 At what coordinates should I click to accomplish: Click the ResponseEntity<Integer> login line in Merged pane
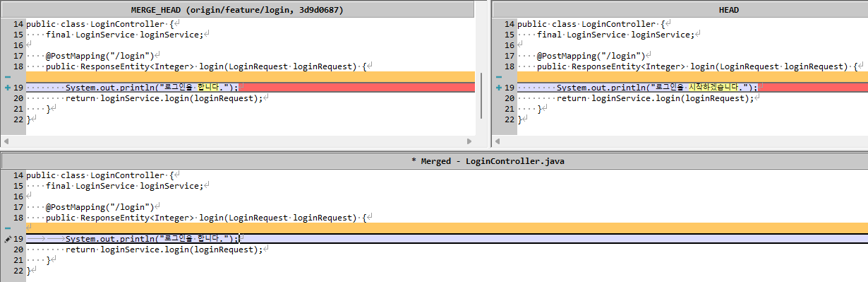(x=207, y=218)
